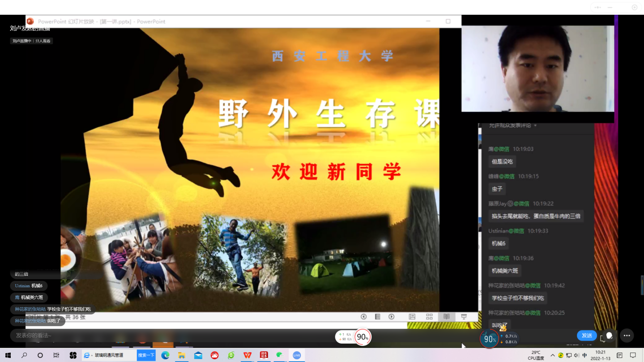Click the 搜索一下 search button
This screenshot has width=644, height=362.
point(146,355)
